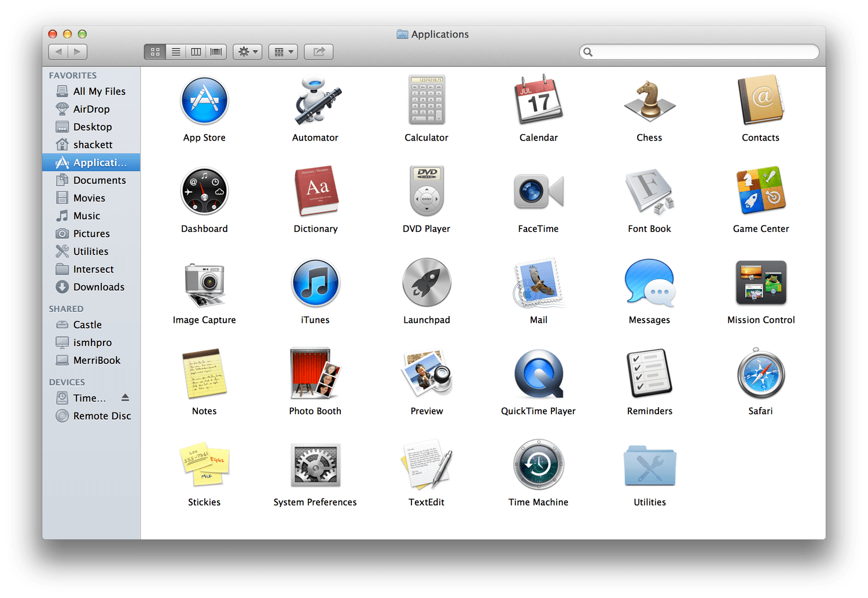Select Utilities in the sidebar favorites

point(91,252)
